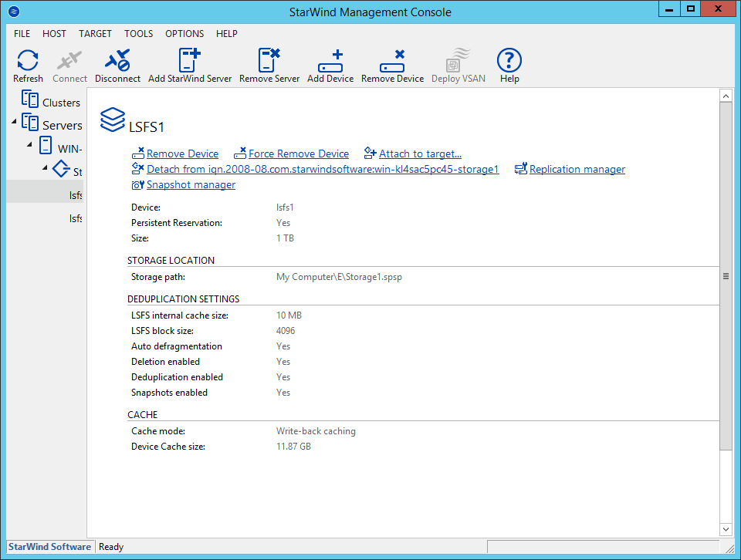Click the vertical scrollbar thumb
This screenshot has width=741, height=560.
click(726, 276)
